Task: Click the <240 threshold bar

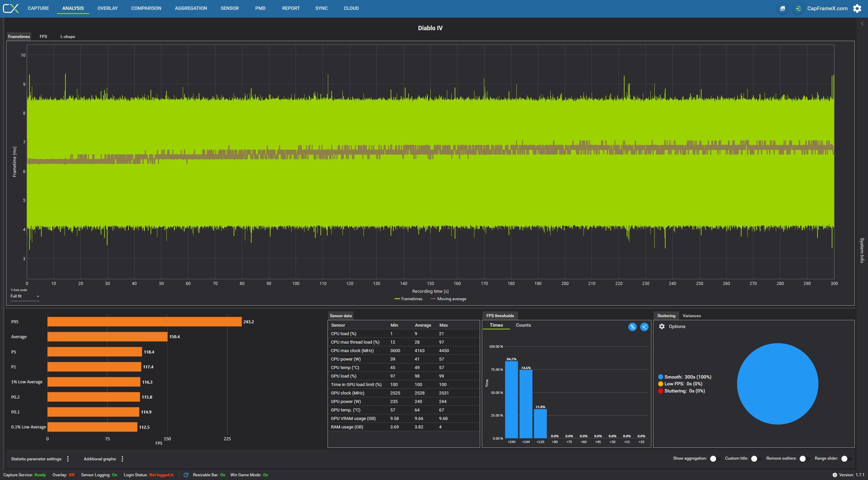Action: pos(511,400)
